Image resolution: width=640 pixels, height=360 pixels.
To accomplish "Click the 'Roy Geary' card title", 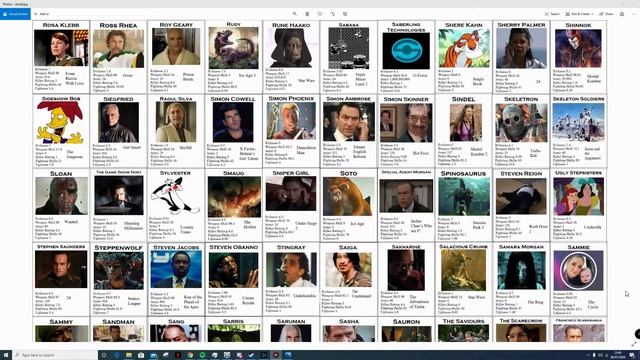I will pyautogui.click(x=176, y=25).
